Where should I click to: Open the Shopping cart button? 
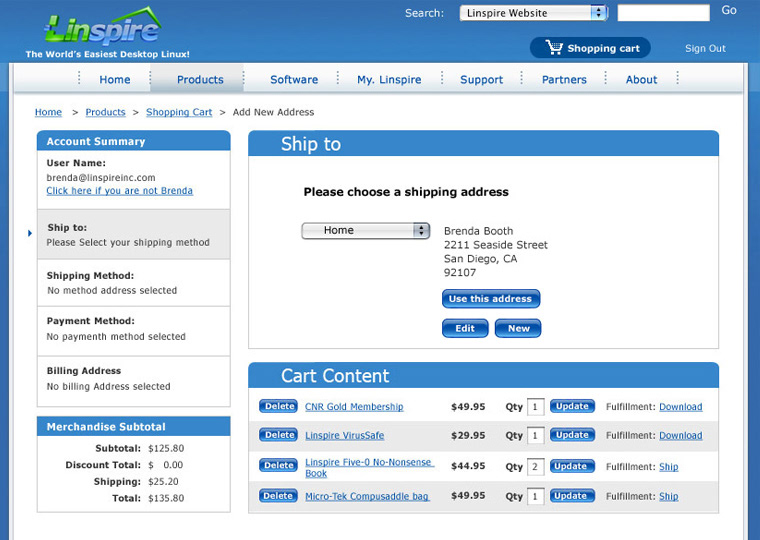pyautogui.click(x=590, y=48)
